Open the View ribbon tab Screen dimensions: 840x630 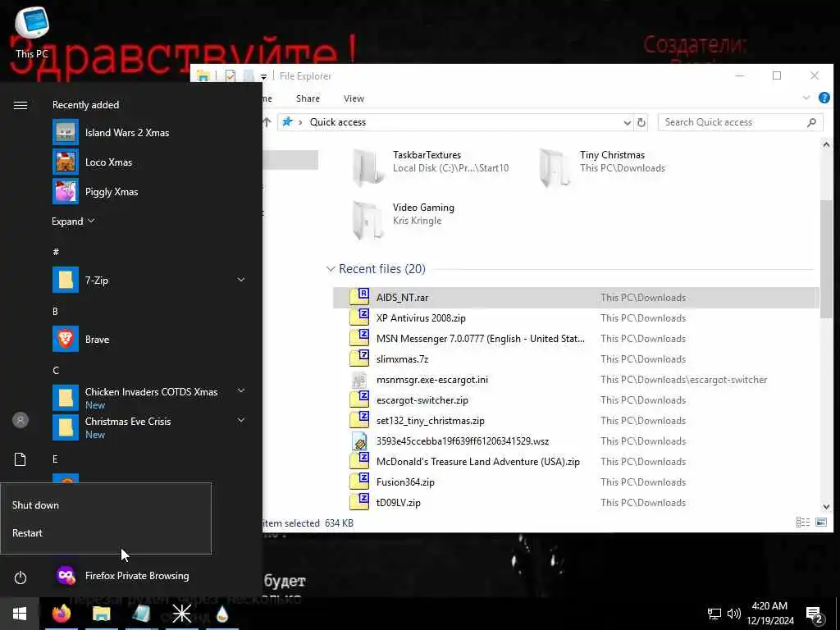tap(354, 98)
